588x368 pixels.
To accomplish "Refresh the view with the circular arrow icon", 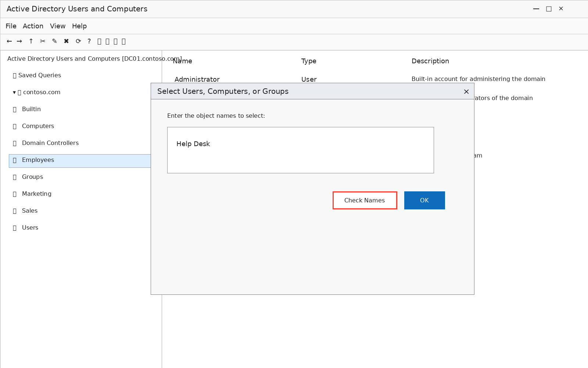I will pos(78,41).
